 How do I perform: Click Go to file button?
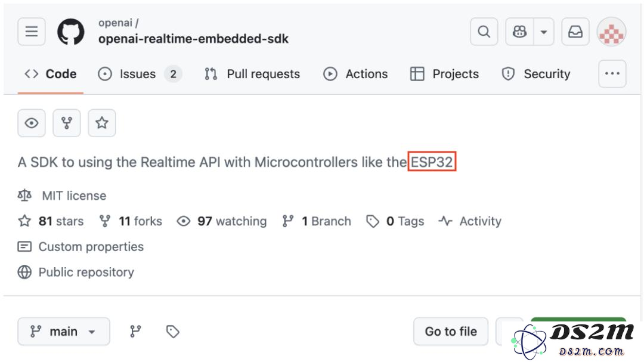pos(451,331)
